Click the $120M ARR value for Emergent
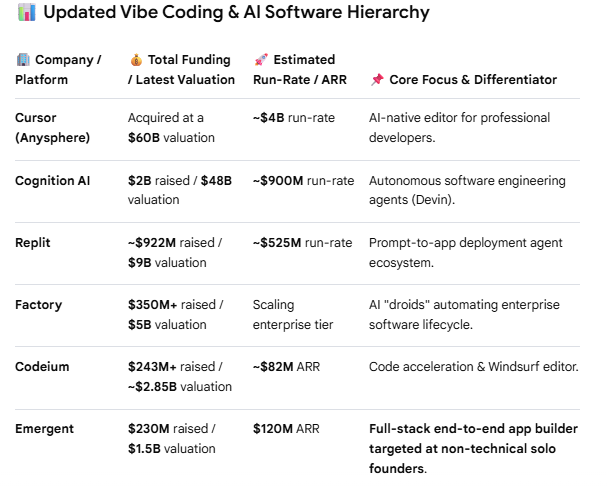Image resolution: width=607 pixels, height=488 pixels. coord(286,429)
